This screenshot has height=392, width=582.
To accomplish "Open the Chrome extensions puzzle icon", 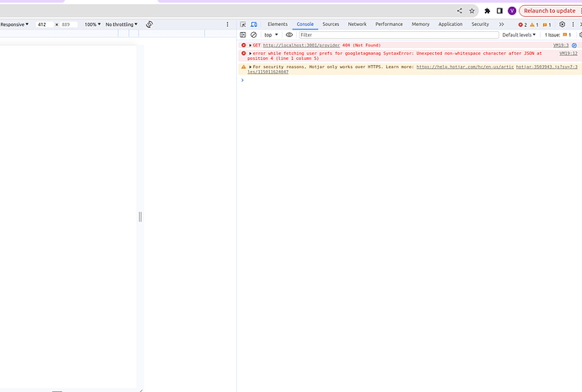I will [x=488, y=11].
